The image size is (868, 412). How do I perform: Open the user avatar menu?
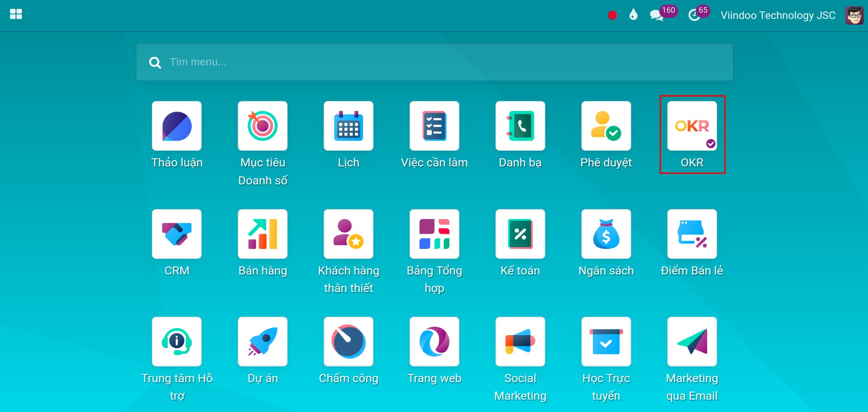[854, 15]
